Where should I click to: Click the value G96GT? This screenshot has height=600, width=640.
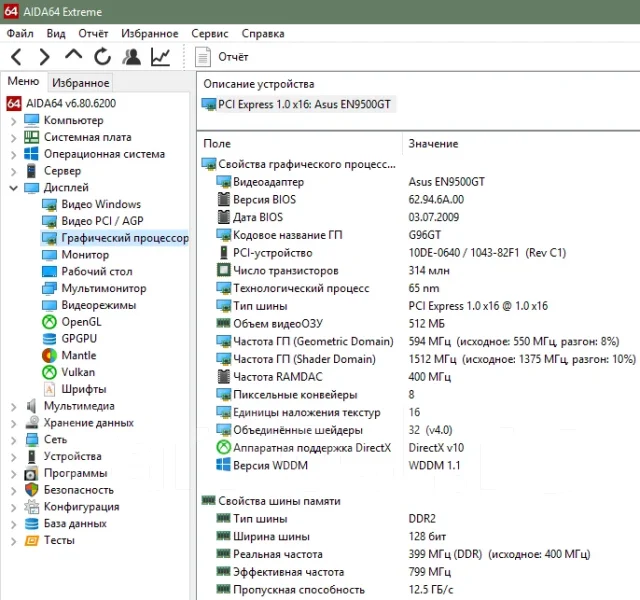(x=424, y=235)
